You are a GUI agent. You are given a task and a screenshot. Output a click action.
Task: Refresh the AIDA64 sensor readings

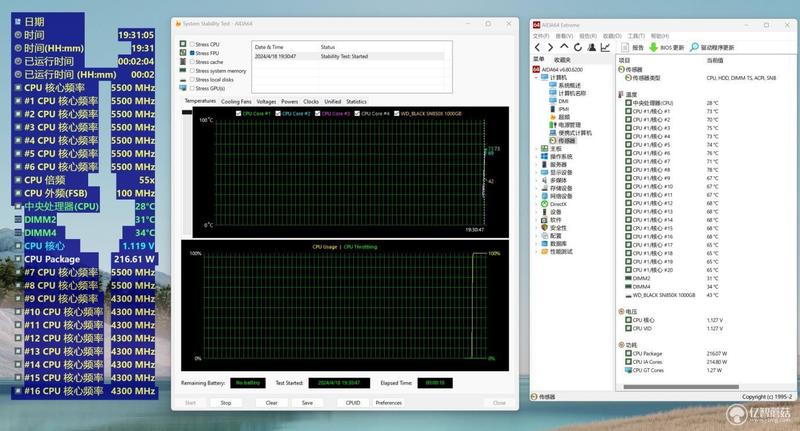[x=578, y=47]
